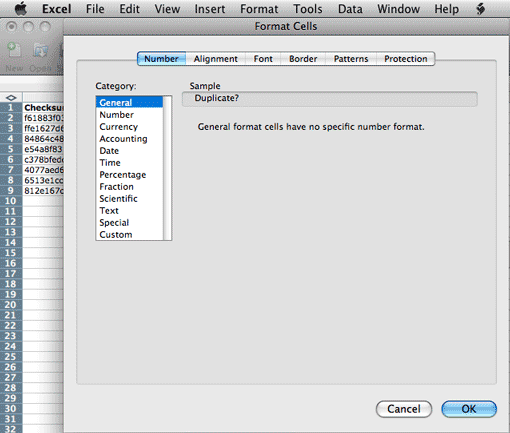This screenshot has width=510, height=433.
Task: Switch to the Alignment tab
Action: 216,59
